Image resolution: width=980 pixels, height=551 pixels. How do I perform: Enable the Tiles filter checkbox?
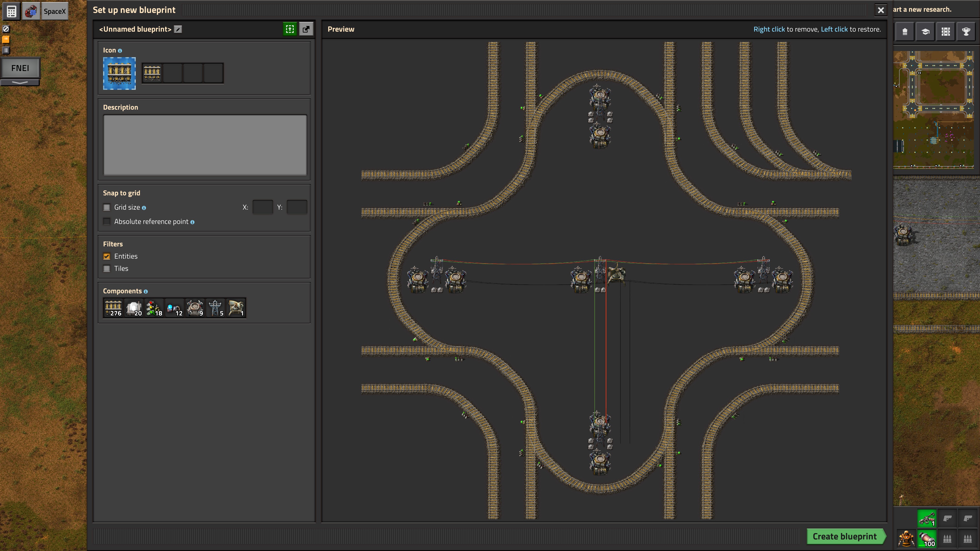point(107,268)
